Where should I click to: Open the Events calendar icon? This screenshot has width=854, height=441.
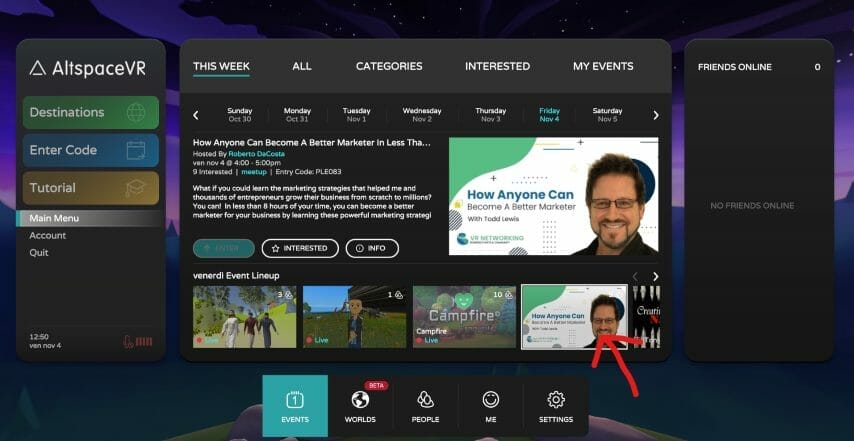[295, 400]
